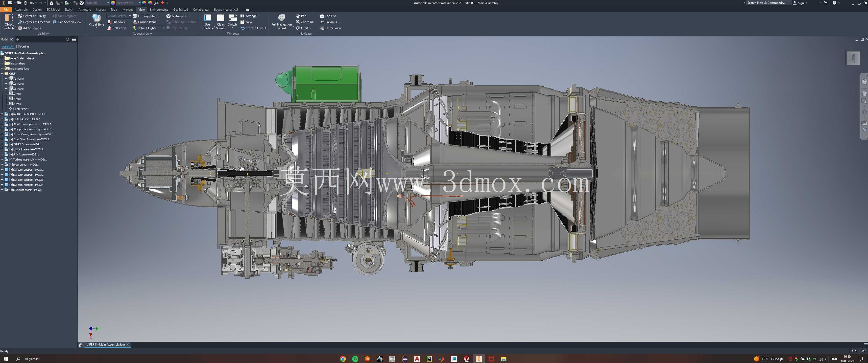Open the Orthographic projection dropdown

tap(146, 16)
